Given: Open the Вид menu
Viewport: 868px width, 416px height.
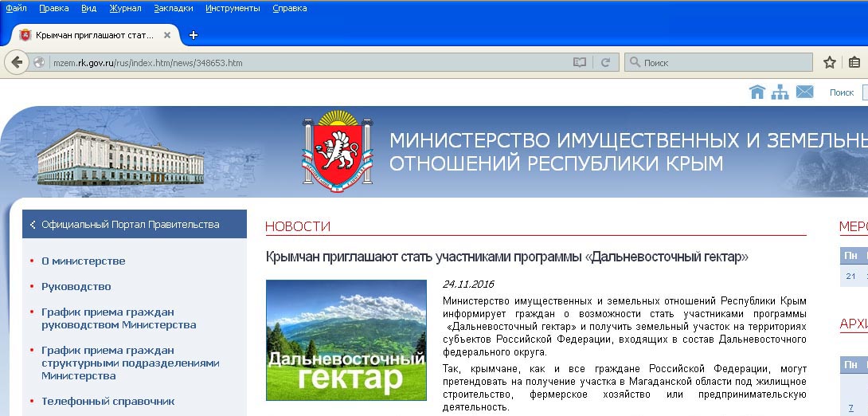Looking at the screenshot, I should tap(88, 8).
